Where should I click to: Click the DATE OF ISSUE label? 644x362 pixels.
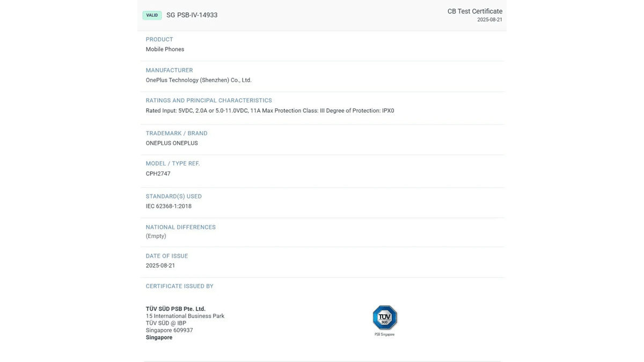tap(167, 256)
